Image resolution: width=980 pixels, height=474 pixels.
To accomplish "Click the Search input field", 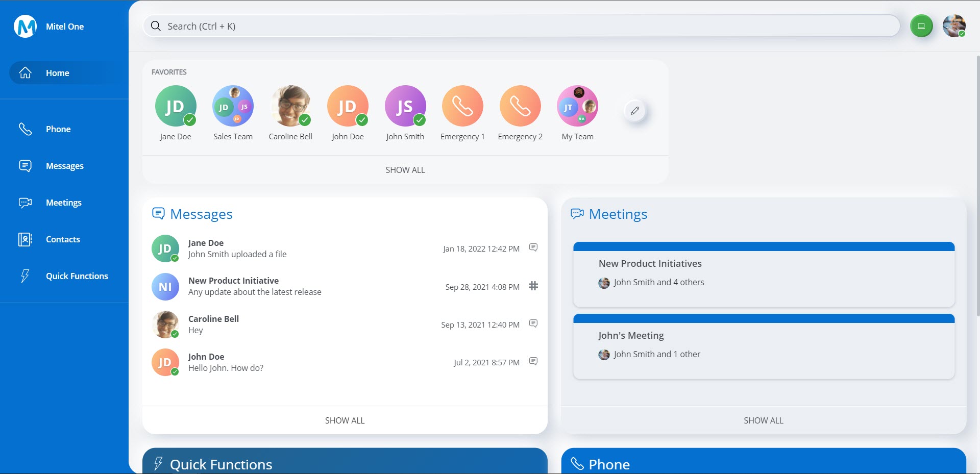I will 521,26.
